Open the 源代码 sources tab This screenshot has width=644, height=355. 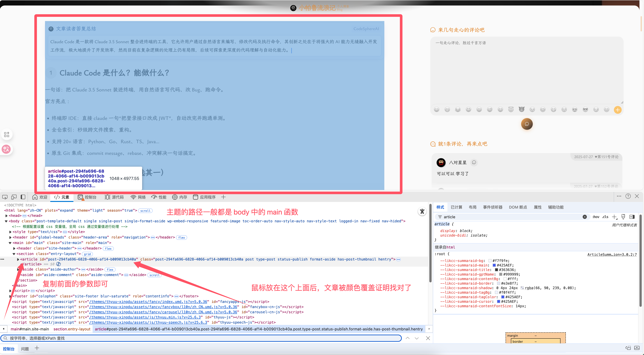(x=114, y=197)
